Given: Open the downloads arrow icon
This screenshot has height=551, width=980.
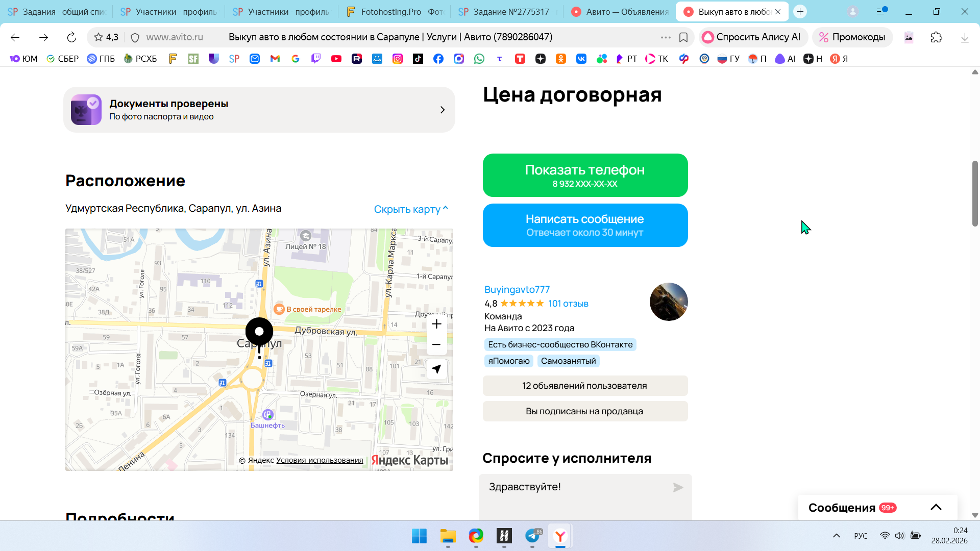Looking at the screenshot, I should point(965,37).
